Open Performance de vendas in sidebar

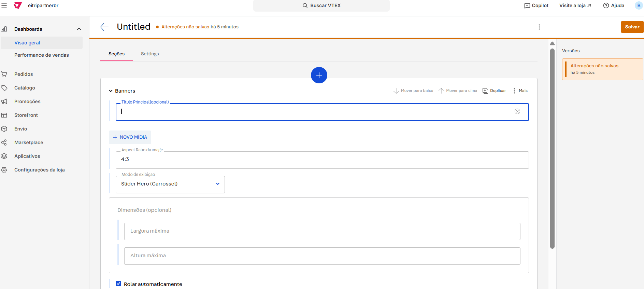42,55
